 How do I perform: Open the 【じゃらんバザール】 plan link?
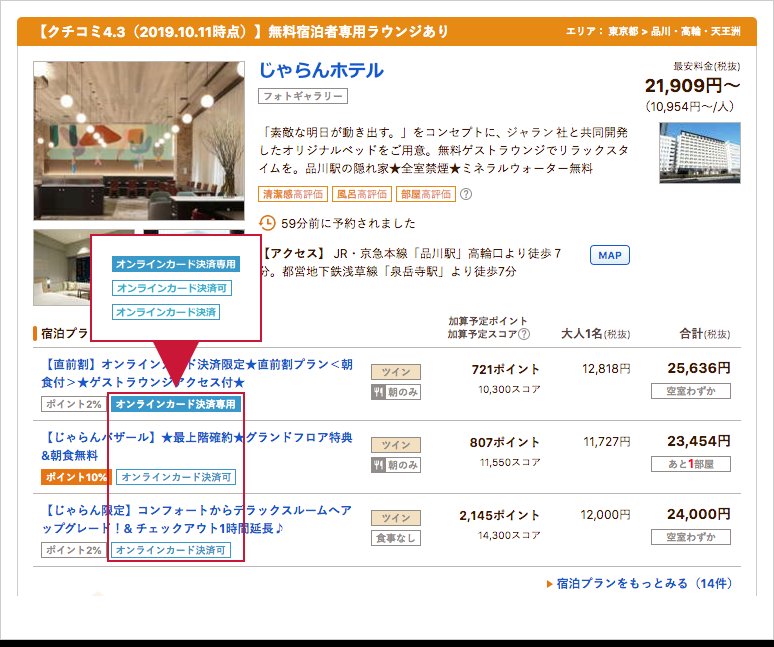tap(197, 446)
